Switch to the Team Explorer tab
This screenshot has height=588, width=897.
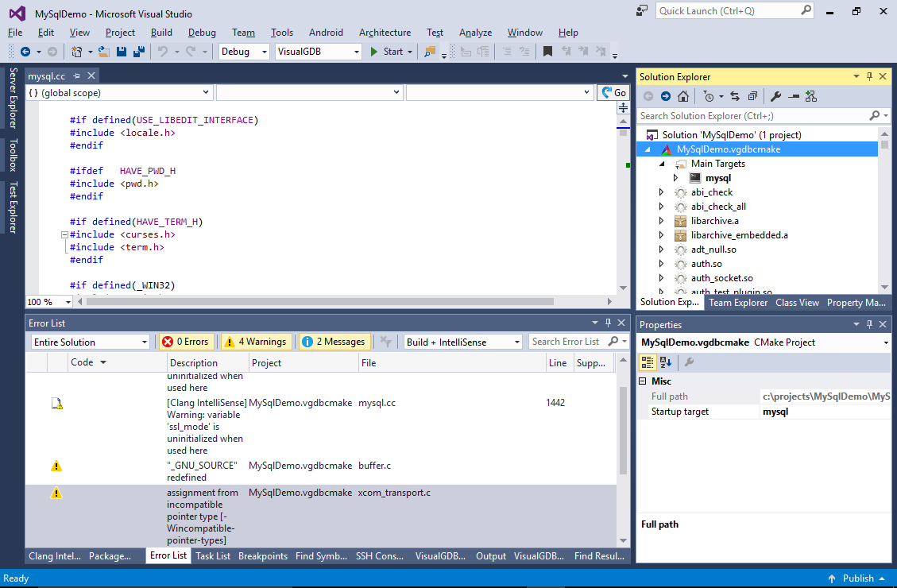point(739,303)
